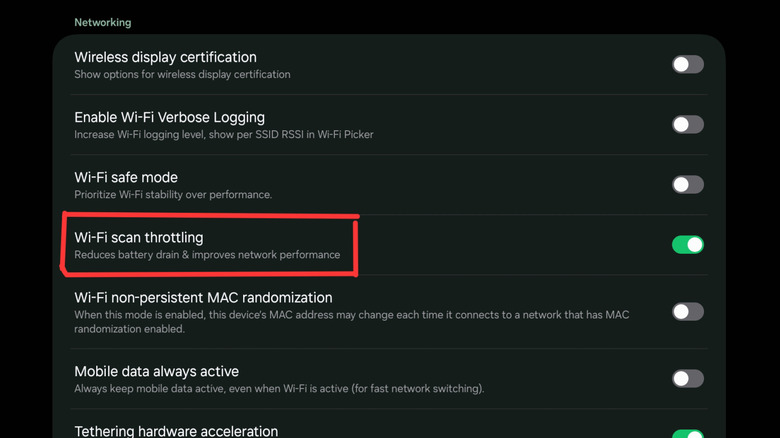Select the Wi-Fi scan throttling title
This screenshot has height=438, width=780.
point(139,237)
